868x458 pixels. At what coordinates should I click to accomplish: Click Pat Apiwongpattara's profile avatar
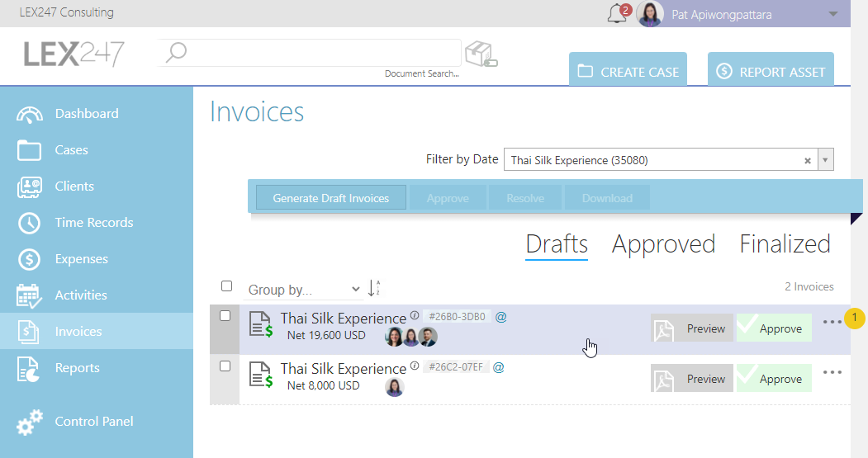click(x=650, y=14)
